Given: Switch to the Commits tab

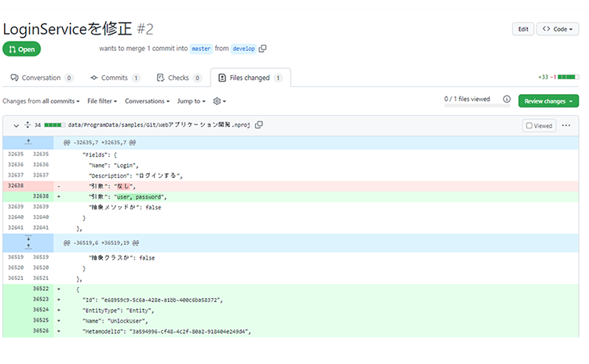Looking at the screenshot, I should click(115, 78).
